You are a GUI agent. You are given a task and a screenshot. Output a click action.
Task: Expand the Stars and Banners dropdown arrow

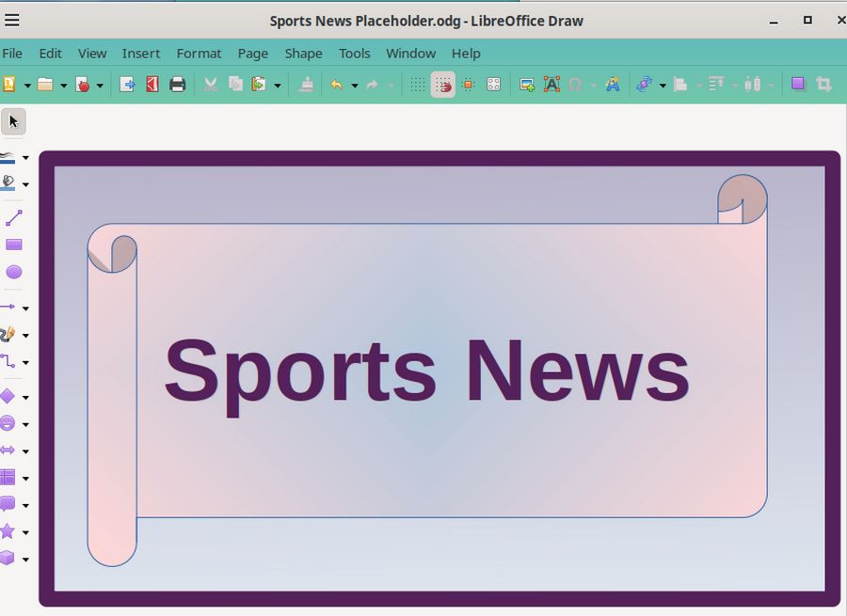25,532
